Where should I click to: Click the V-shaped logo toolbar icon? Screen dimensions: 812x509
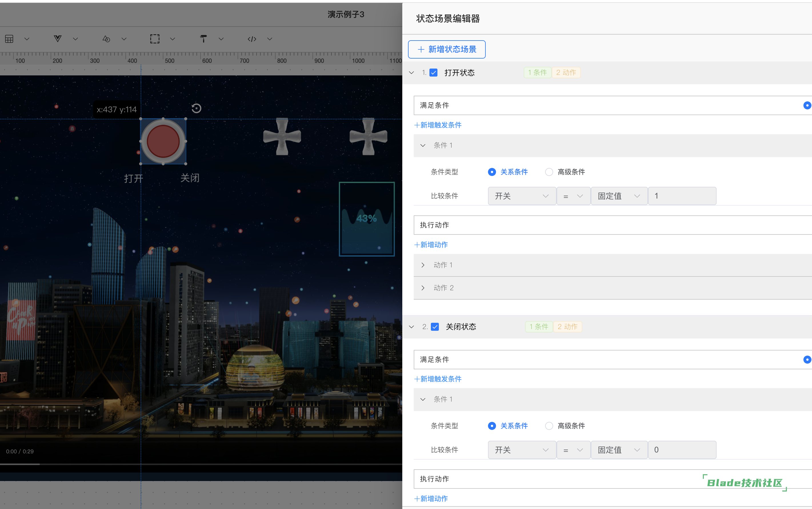click(57, 39)
